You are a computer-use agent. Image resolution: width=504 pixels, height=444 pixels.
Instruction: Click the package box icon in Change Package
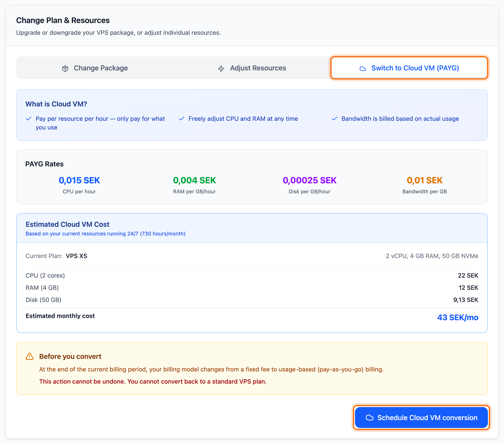click(65, 69)
